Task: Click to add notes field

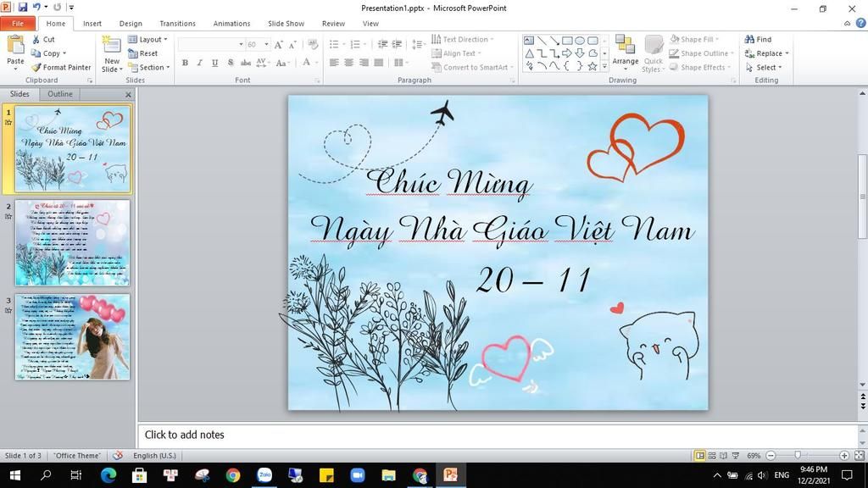Action: coord(497,435)
